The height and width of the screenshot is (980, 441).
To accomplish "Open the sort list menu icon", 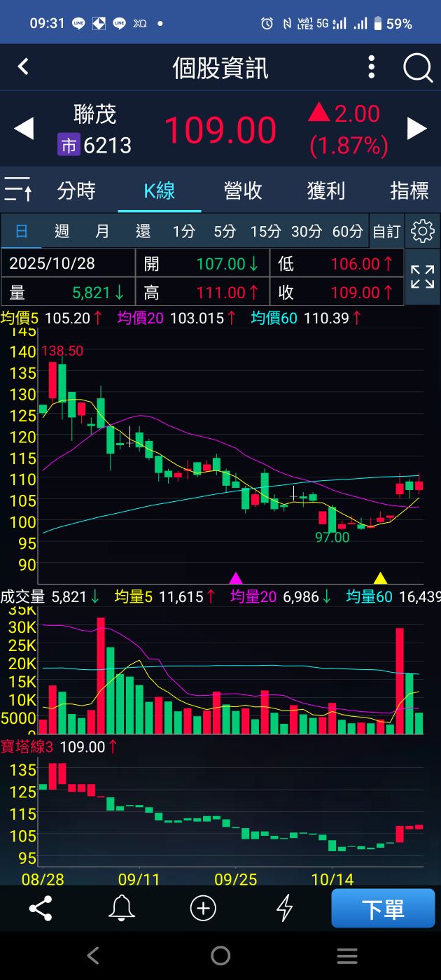I will pos(18,190).
